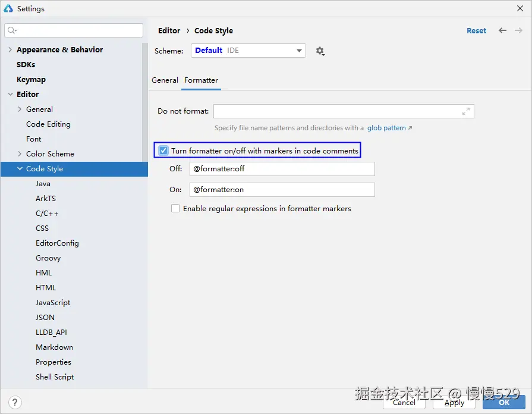Select HML code style

point(43,272)
